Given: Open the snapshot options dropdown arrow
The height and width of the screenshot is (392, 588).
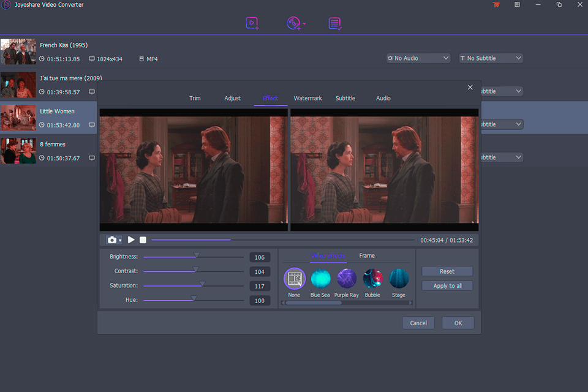Looking at the screenshot, I should point(120,240).
